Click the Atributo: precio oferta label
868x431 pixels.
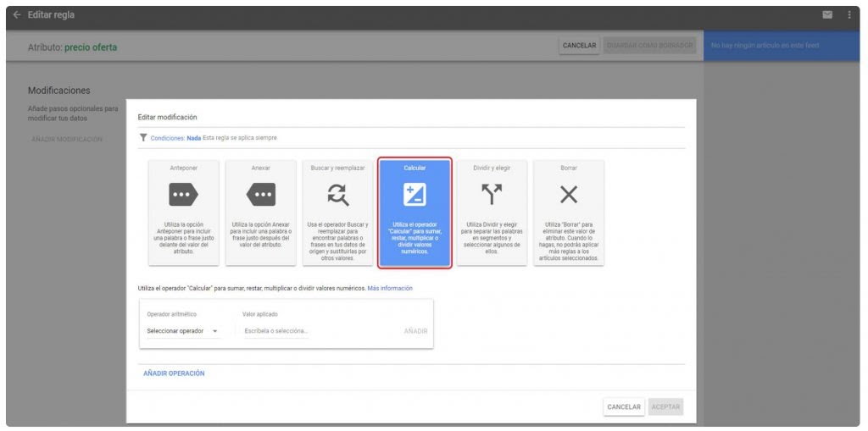(x=73, y=47)
